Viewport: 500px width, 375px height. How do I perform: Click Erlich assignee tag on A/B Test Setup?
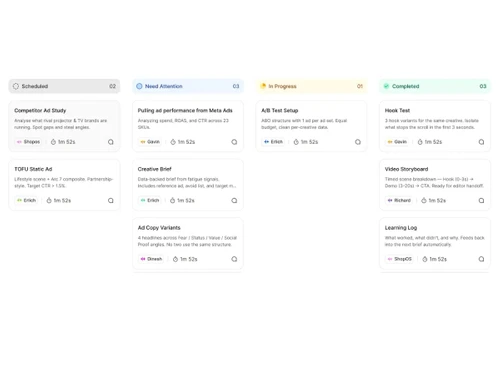coord(273,142)
